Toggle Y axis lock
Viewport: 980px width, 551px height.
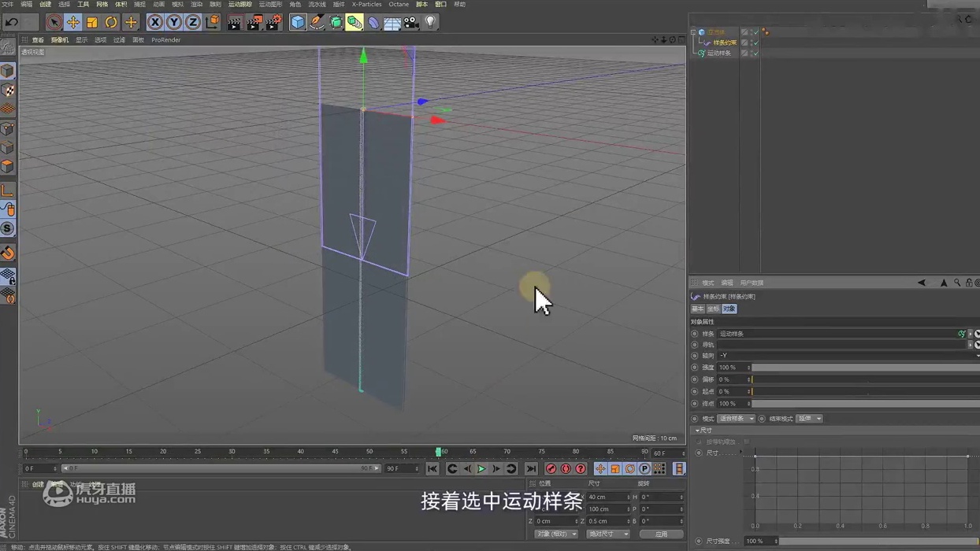point(174,22)
